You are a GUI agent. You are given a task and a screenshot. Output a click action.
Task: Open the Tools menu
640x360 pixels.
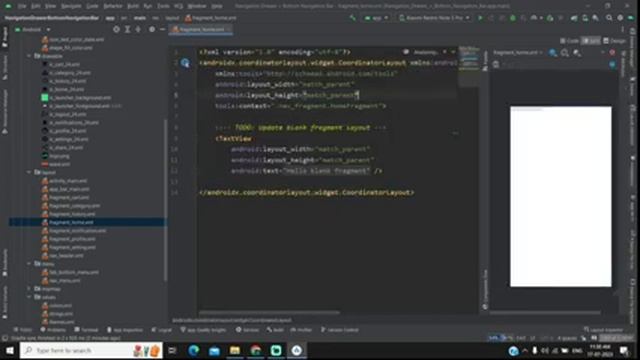[163, 6]
